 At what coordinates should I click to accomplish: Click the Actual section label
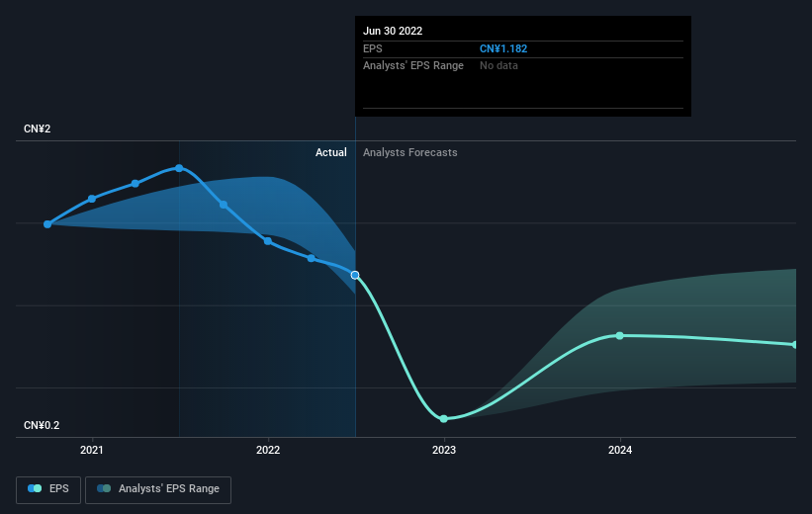(x=331, y=152)
